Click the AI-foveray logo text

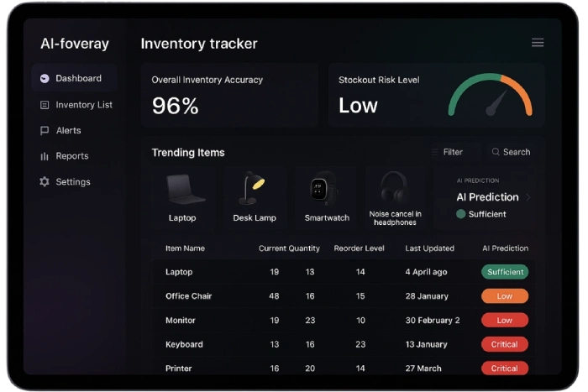[75, 44]
